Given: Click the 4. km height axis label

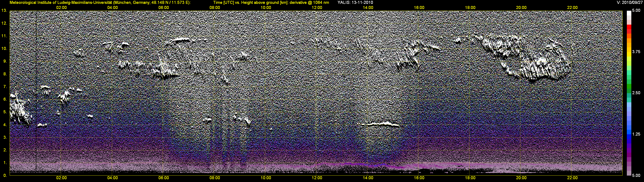Looking at the screenshot, I should tap(5, 125).
